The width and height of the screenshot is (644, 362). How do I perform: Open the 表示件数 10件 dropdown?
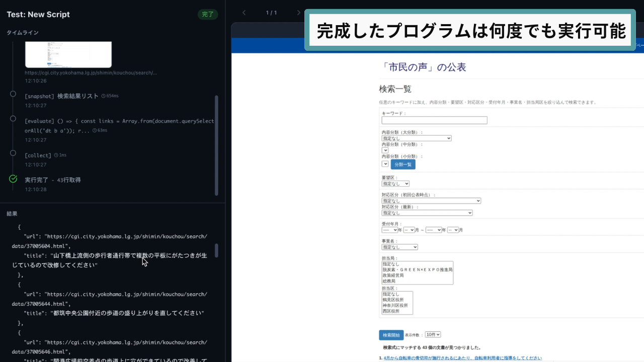[x=433, y=335]
